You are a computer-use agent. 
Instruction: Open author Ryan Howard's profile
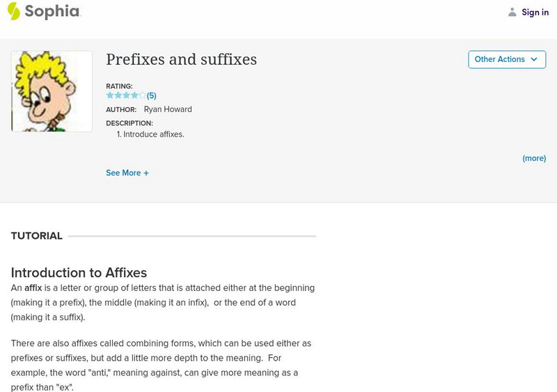click(x=168, y=109)
